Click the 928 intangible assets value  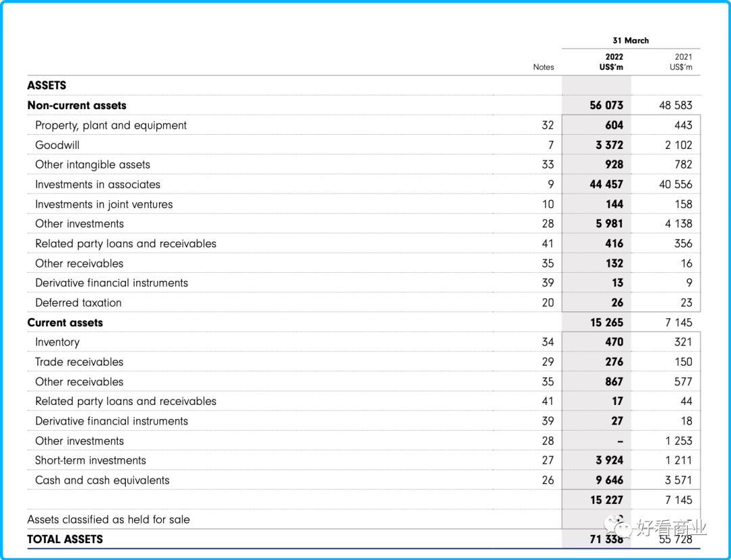point(614,165)
